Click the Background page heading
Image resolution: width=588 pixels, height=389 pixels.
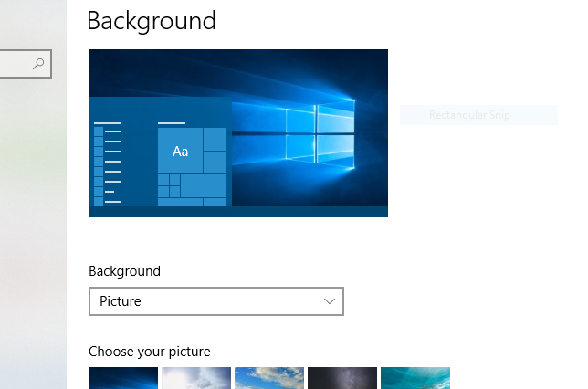(x=152, y=21)
